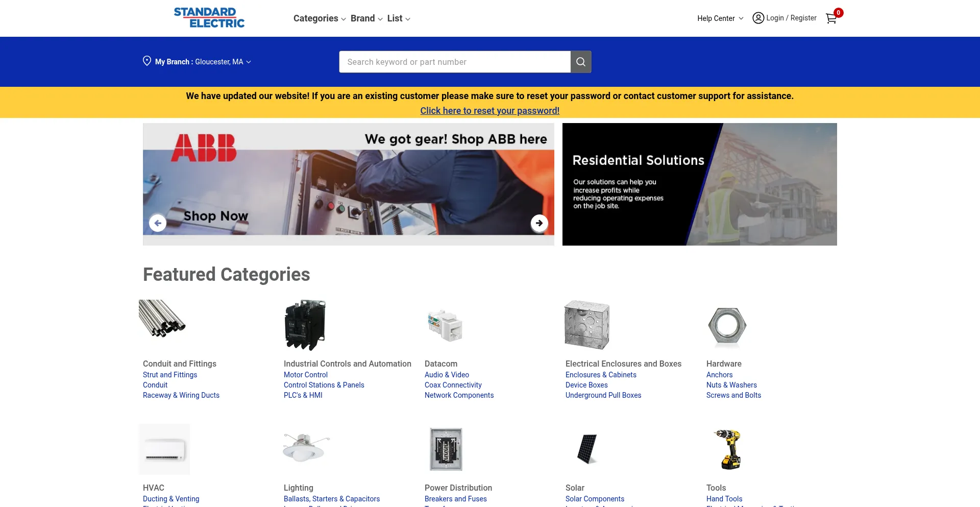This screenshot has width=980, height=507.
Task: Change My Branch Gloucester, MA
Action: pyautogui.click(x=203, y=62)
